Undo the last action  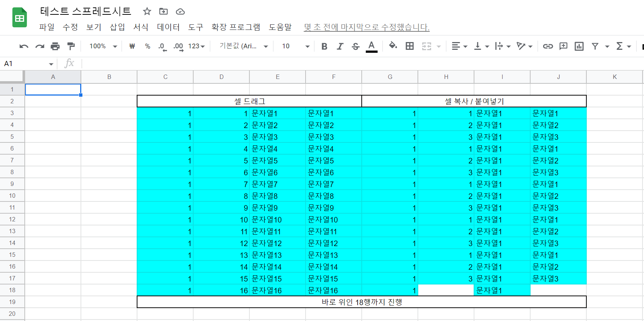[24, 46]
